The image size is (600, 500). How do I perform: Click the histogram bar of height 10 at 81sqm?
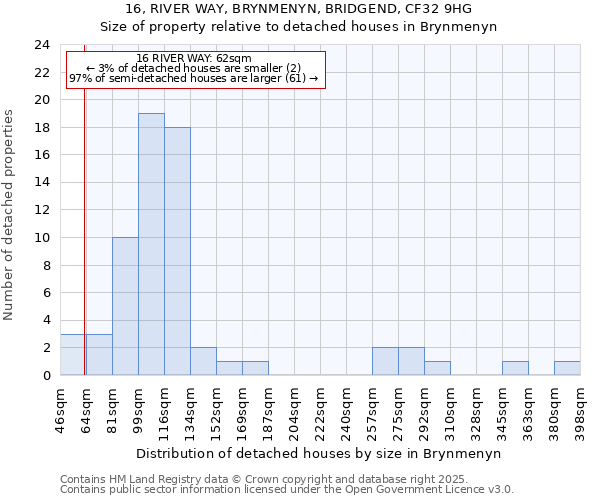126,306
